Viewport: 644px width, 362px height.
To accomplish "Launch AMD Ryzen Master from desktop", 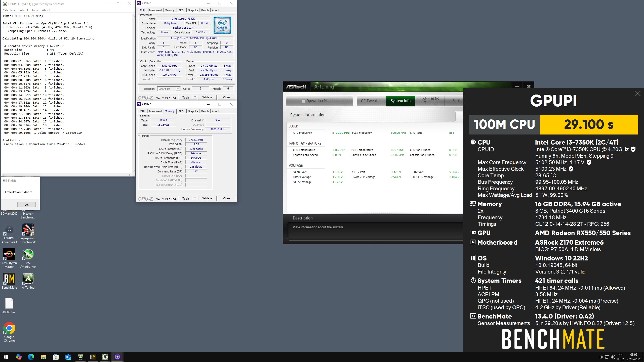I will click(9, 258).
